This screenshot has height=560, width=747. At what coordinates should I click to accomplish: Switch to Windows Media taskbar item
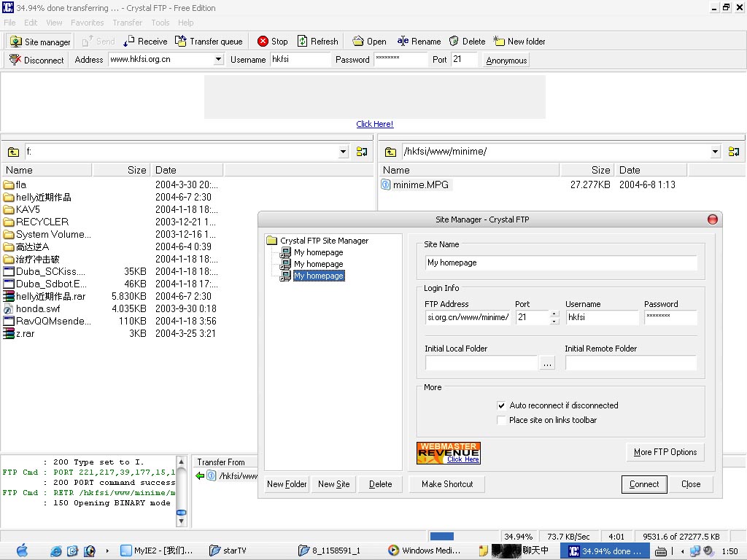(x=425, y=551)
